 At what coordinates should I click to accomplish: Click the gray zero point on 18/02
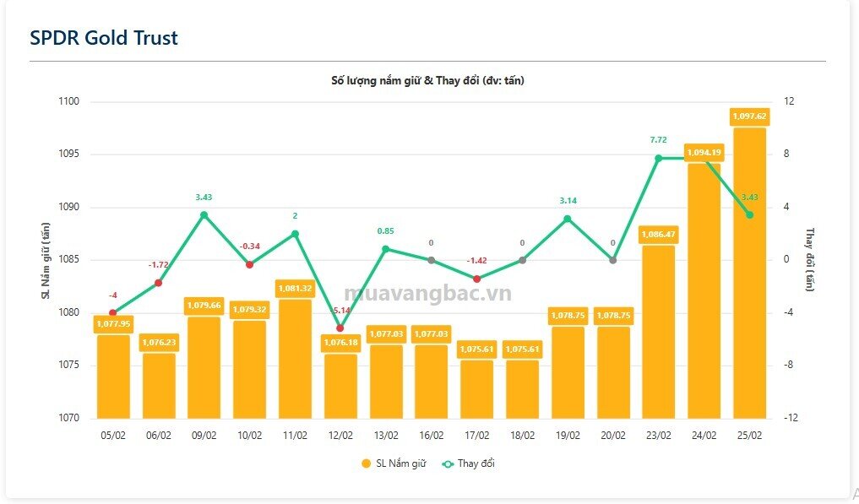pyautogui.click(x=522, y=260)
